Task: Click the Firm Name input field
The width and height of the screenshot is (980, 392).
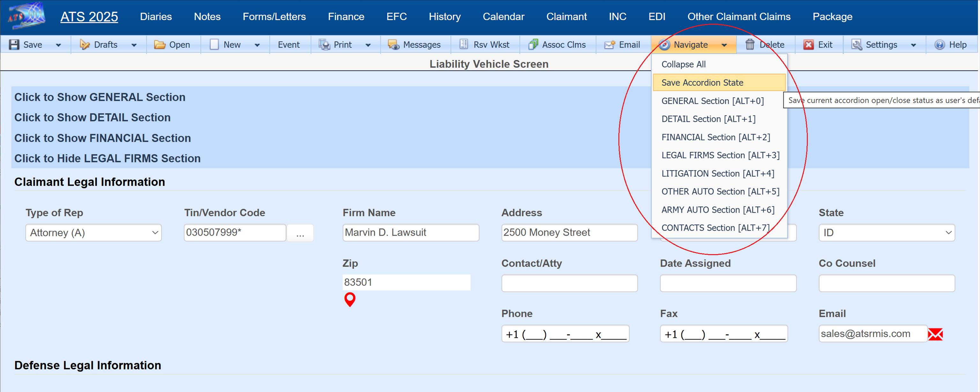Action: 411,232
